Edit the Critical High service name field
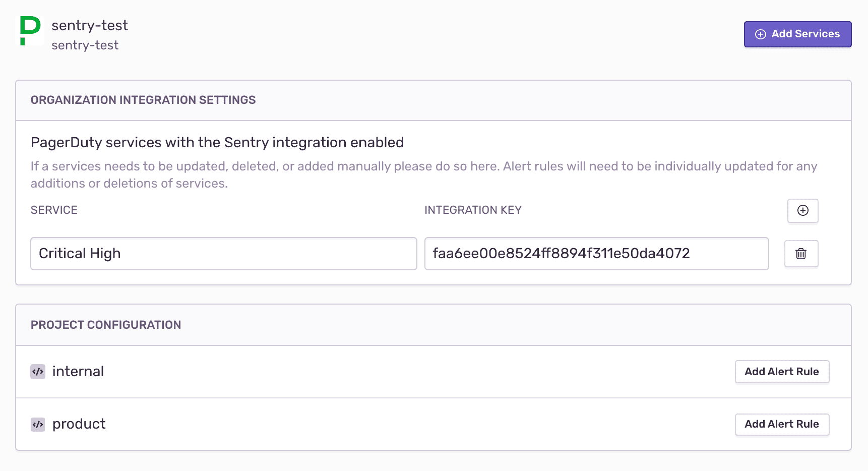868x471 pixels. (223, 254)
